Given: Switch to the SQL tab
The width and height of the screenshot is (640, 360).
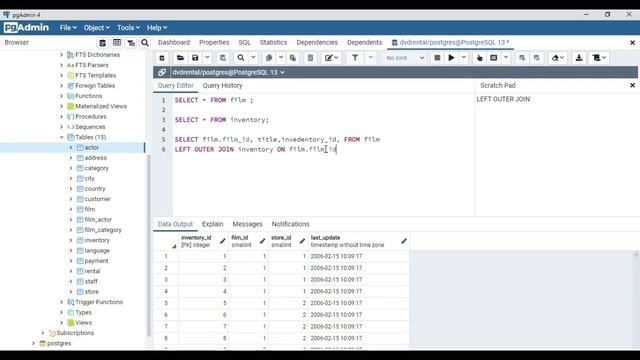Looking at the screenshot, I should (x=244, y=42).
